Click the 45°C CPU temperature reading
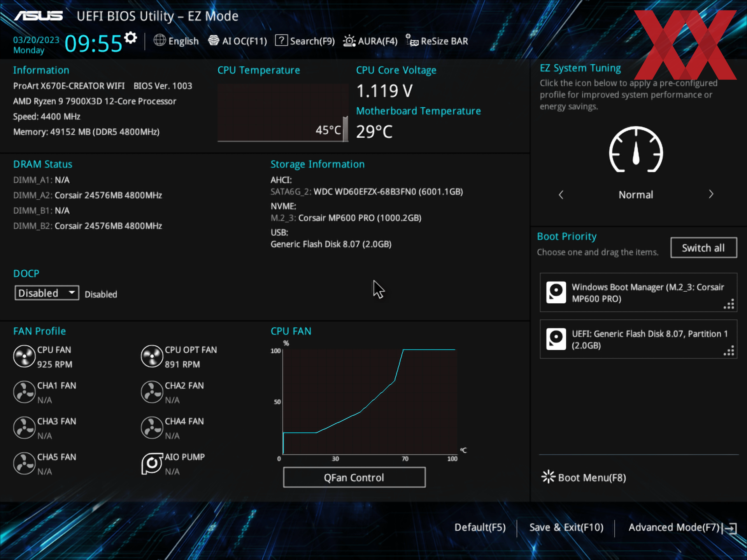The width and height of the screenshot is (747, 560). pyautogui.click(x=328, y=130)
